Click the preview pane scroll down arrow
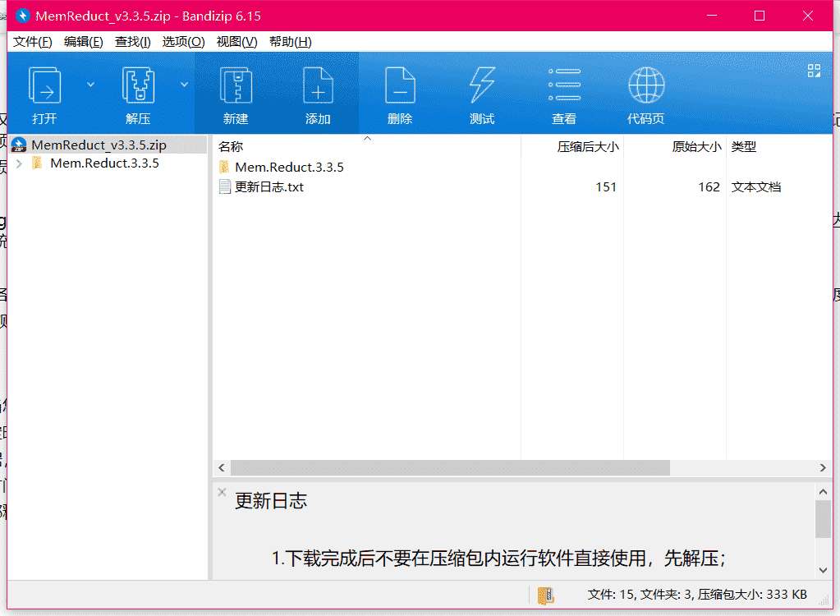840x616 pixels. click(823, 571)
